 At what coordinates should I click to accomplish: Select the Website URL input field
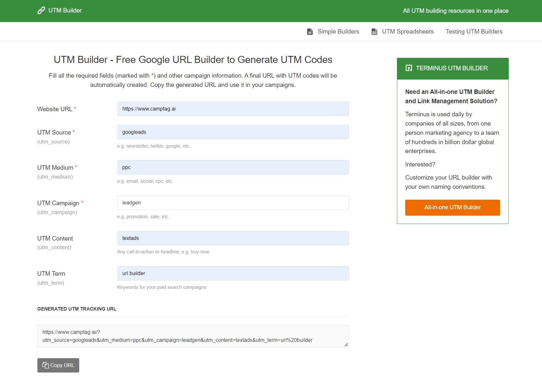coord(233,109)
